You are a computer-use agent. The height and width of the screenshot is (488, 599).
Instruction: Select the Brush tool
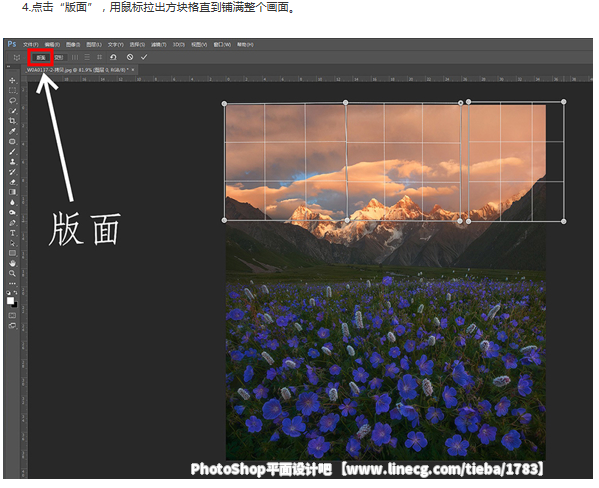pos(12,152)
